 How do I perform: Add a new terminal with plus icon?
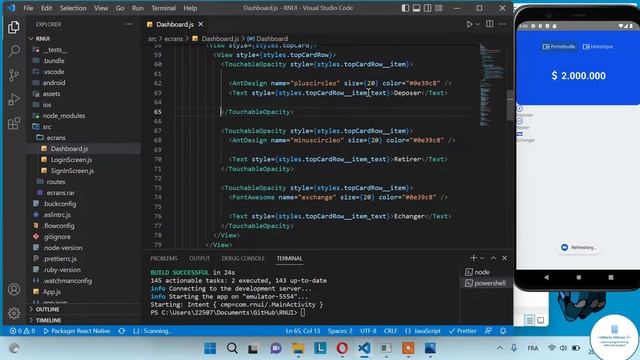coord(473,258)
